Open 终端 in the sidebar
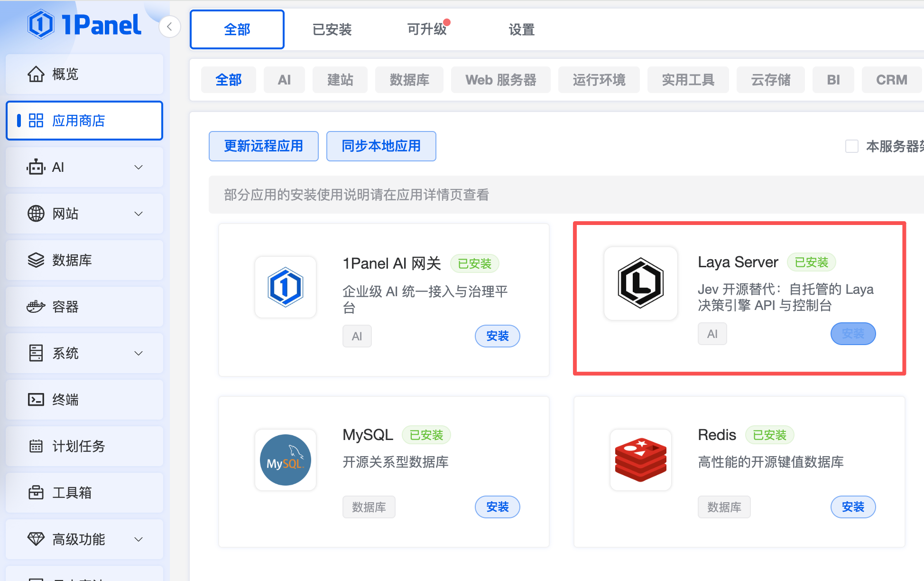Screen dimensions: 924x581 pyautogui.click(x=84, y=400)
